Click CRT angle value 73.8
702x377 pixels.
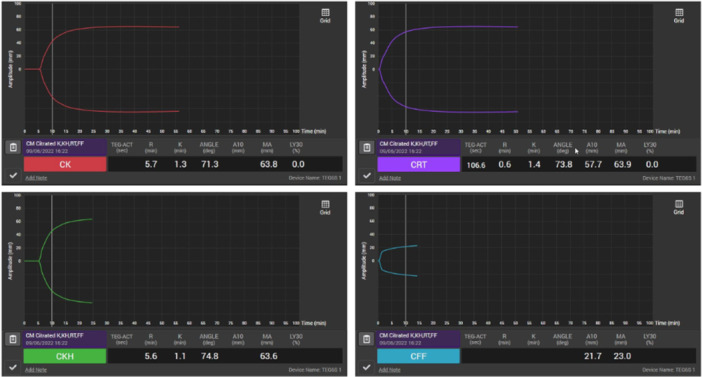point(563,164)
